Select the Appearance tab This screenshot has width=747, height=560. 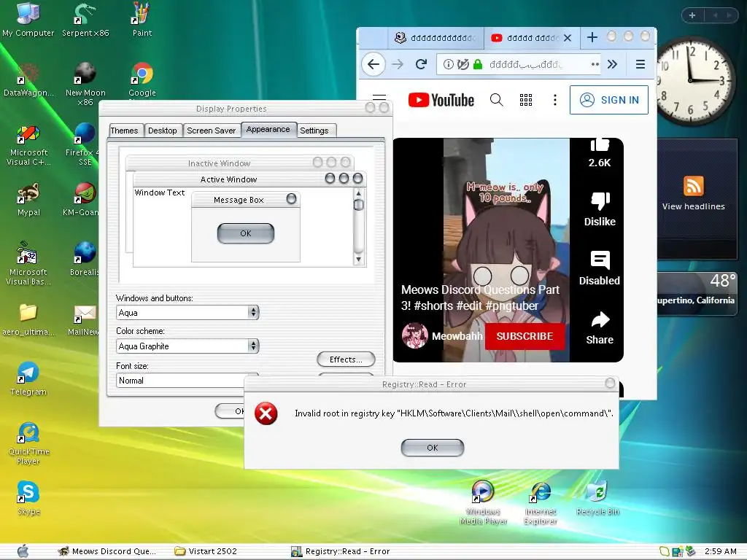point(268,129)
